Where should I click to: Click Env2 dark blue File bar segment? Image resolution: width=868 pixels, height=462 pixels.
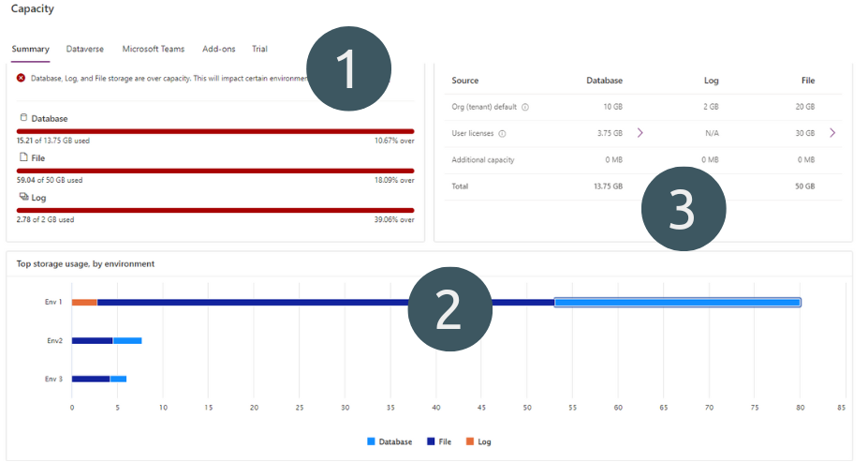click(92, 340)
